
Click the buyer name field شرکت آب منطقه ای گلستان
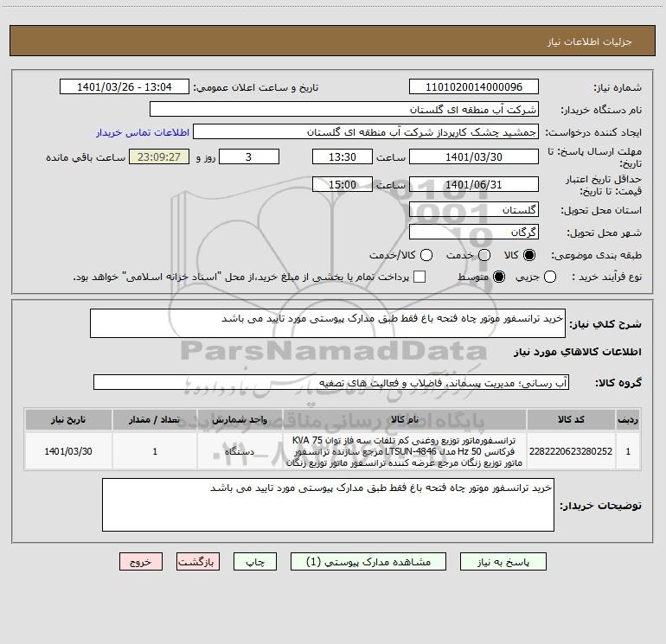[344, 110]
